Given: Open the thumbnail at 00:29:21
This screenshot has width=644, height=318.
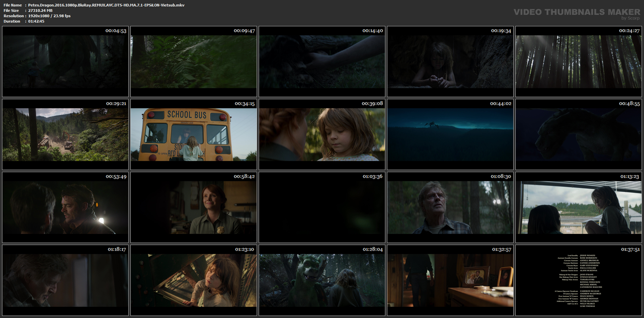Looking at the screenshot, I should [65, 134].
